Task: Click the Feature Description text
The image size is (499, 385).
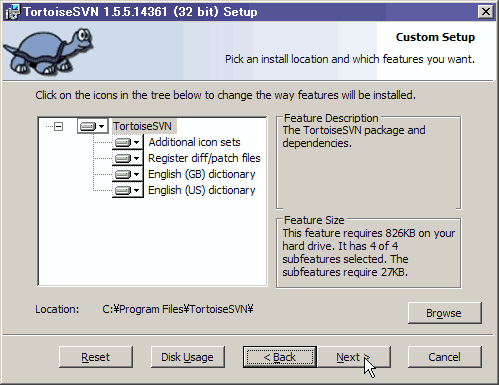Action: [x=354, y=136]
